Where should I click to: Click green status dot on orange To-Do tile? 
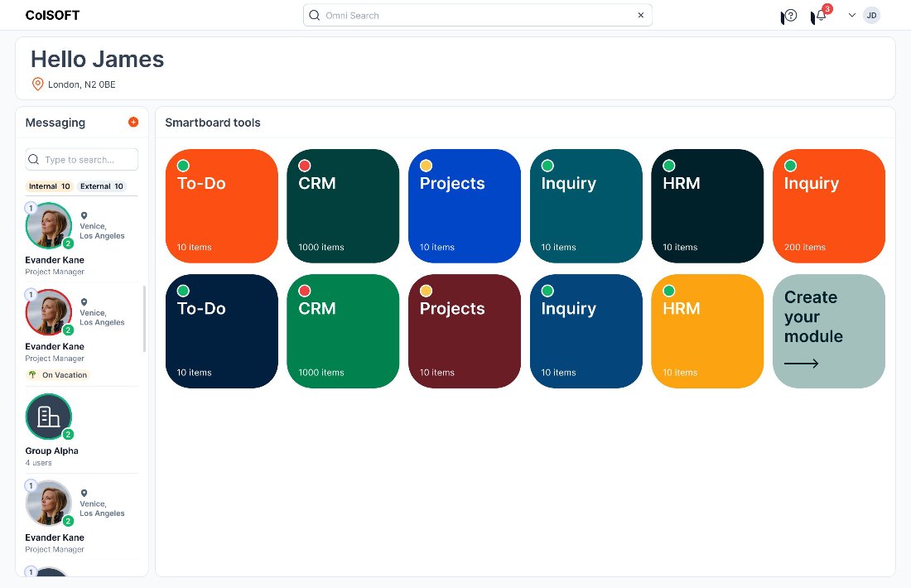[x=183, y=166]
